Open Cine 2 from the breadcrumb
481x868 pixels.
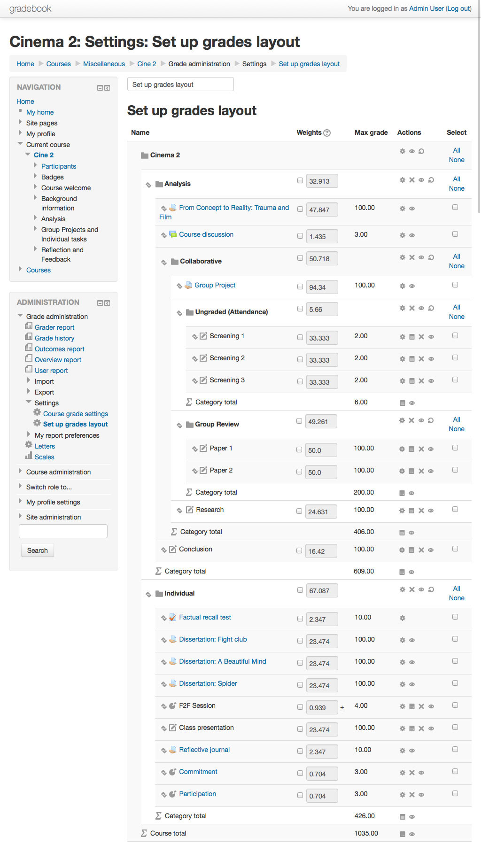point(147,64)
